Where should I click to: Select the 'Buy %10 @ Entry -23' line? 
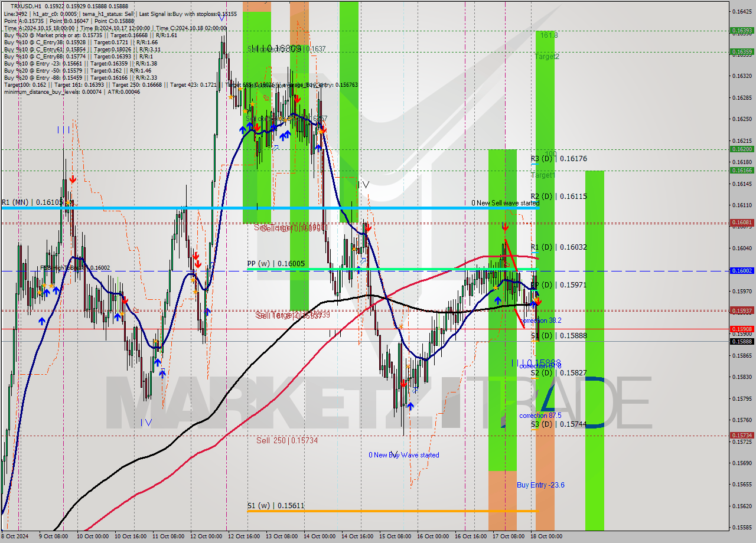(x=80, y=63)
